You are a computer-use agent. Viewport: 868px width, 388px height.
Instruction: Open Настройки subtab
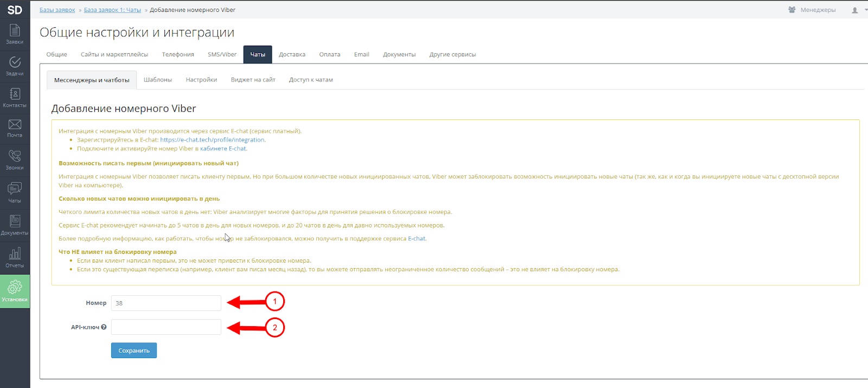pyautogui.click(x=201, y=80)
